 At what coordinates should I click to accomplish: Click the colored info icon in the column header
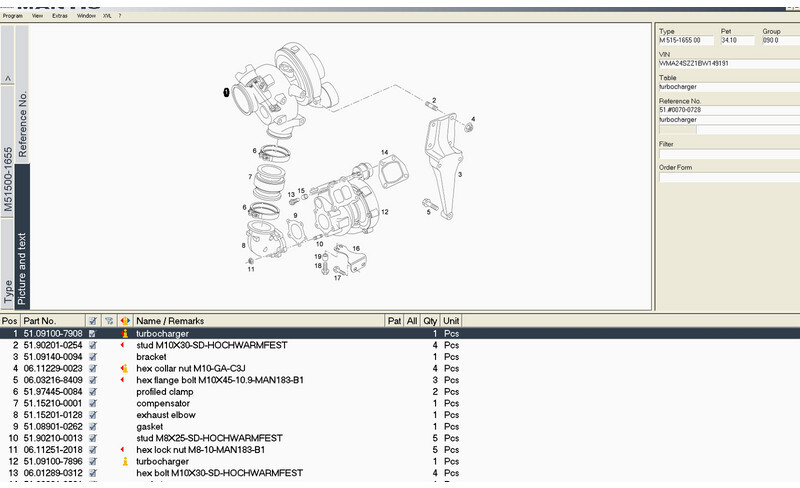coord(124,321)
